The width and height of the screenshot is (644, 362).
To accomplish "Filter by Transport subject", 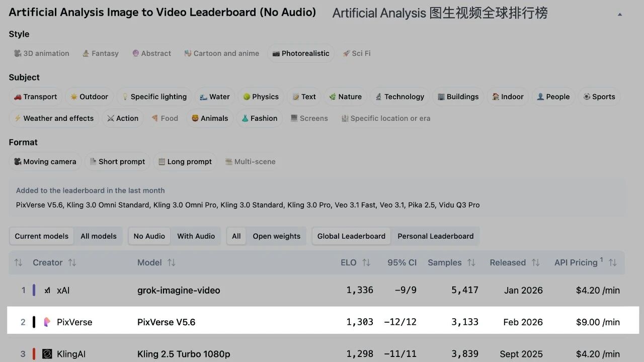I will tap(35, 97).
